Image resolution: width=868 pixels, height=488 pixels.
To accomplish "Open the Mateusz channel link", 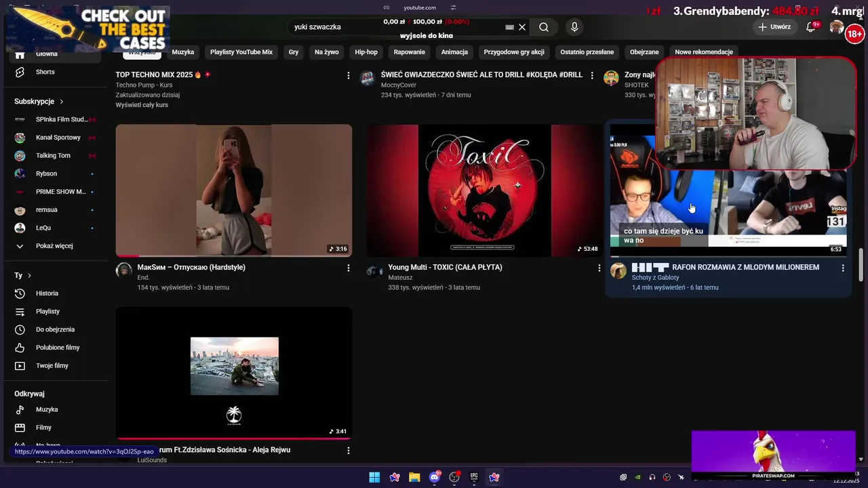I will [x=400, y=278].
